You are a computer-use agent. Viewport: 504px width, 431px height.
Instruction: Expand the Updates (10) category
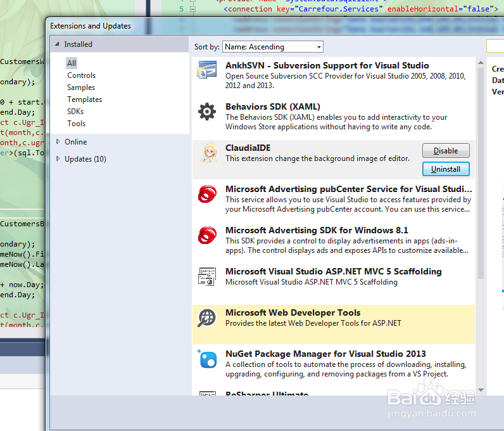pyautogui.click(x=58, y=158)
